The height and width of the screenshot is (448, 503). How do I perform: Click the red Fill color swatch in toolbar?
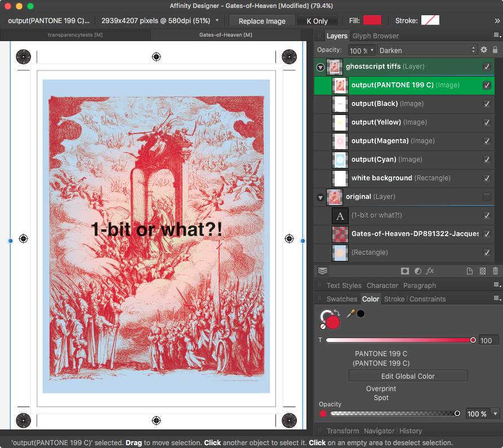tap(372, 20)
